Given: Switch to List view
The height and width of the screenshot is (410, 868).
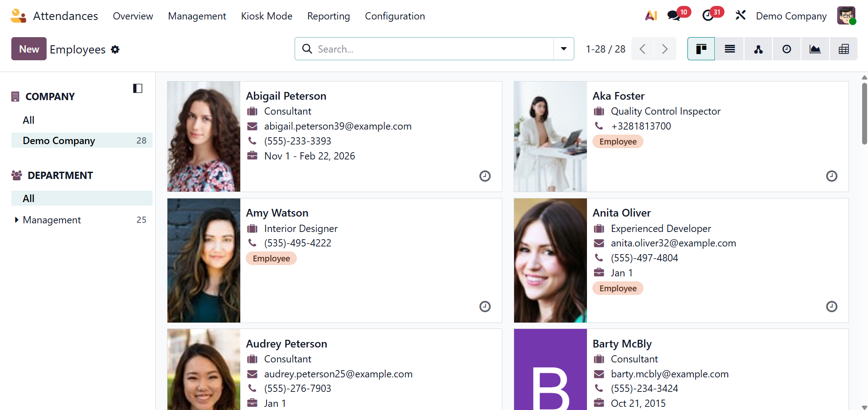Looking at the screenshot, I should point(730,49).
